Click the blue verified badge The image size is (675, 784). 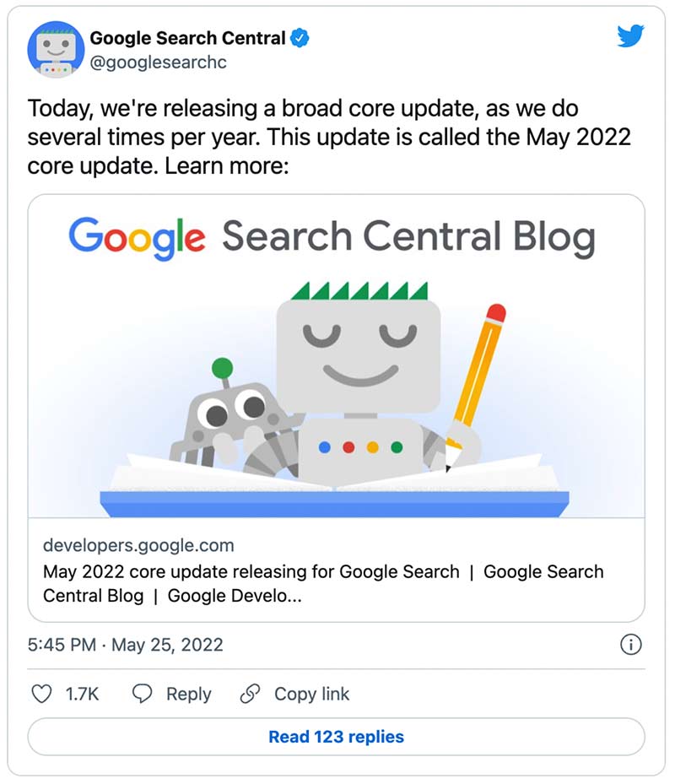[300, 37]
